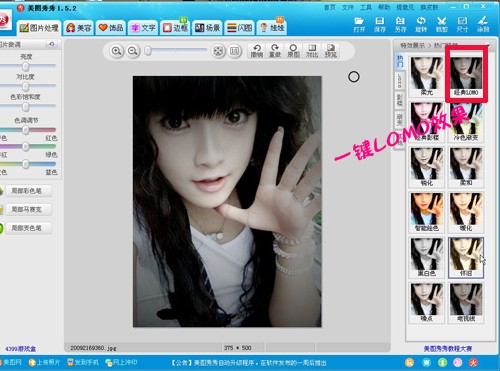Click the 旋转 rotate icon

click(x=421, y=25)
